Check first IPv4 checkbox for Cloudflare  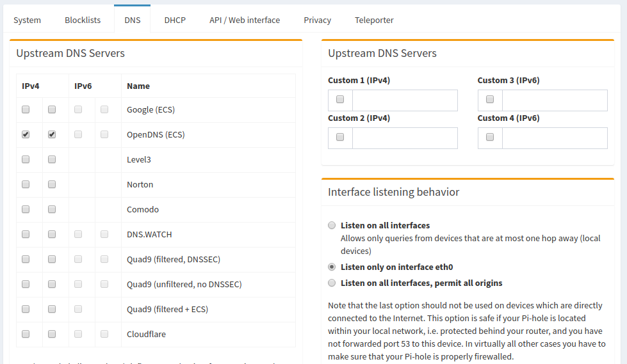(x=26, y=334)
